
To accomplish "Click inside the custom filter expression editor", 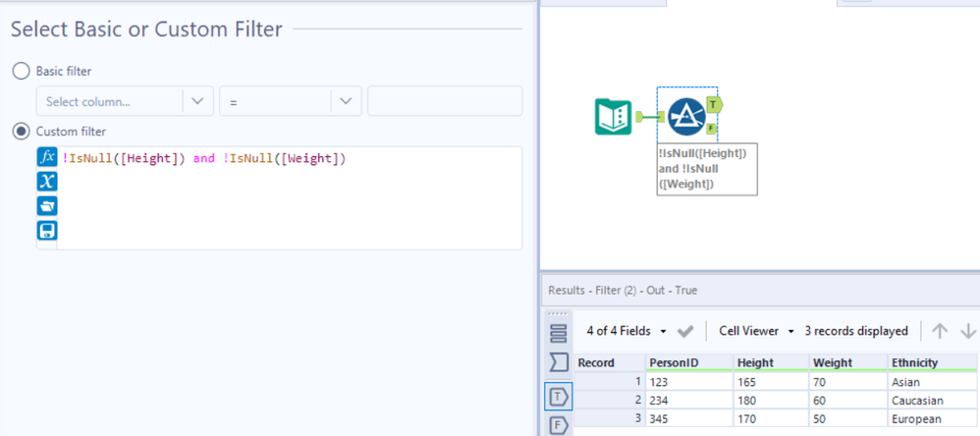I will coord(290,198).
